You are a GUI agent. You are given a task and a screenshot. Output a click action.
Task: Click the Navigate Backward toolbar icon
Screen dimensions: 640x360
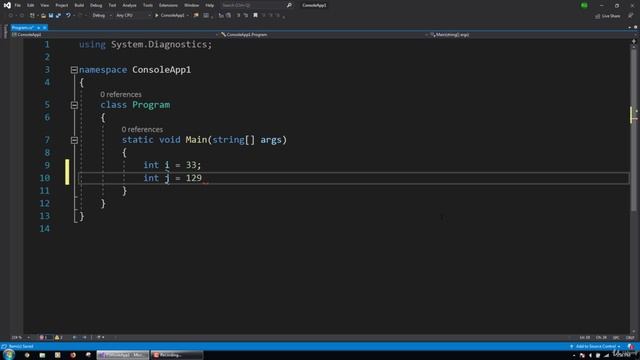point(11,16)
